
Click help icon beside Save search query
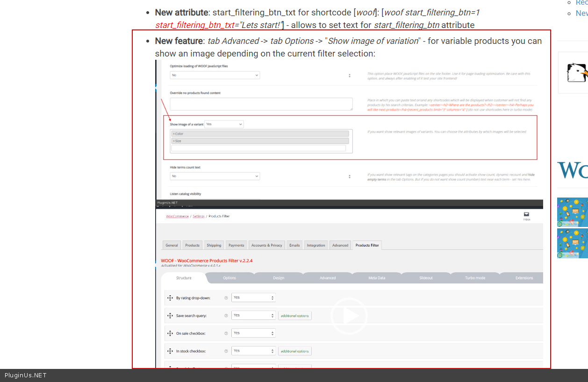tap(226, 316)
